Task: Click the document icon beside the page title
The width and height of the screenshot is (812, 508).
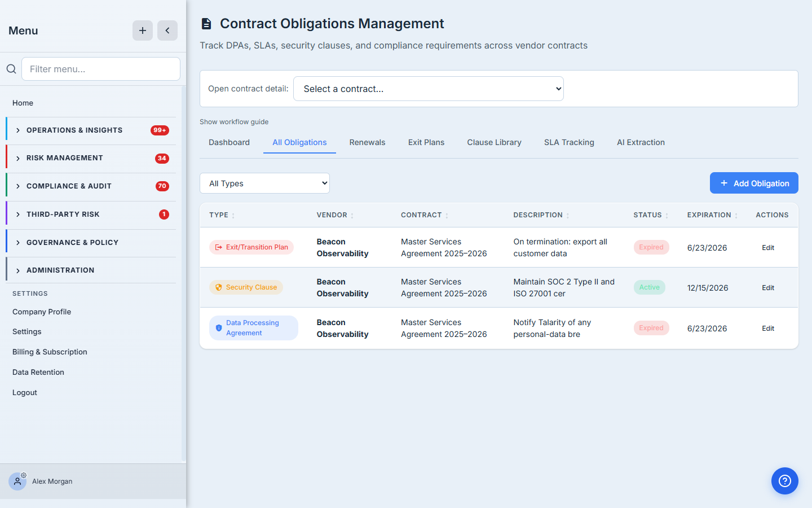Action: pos(206,24)
